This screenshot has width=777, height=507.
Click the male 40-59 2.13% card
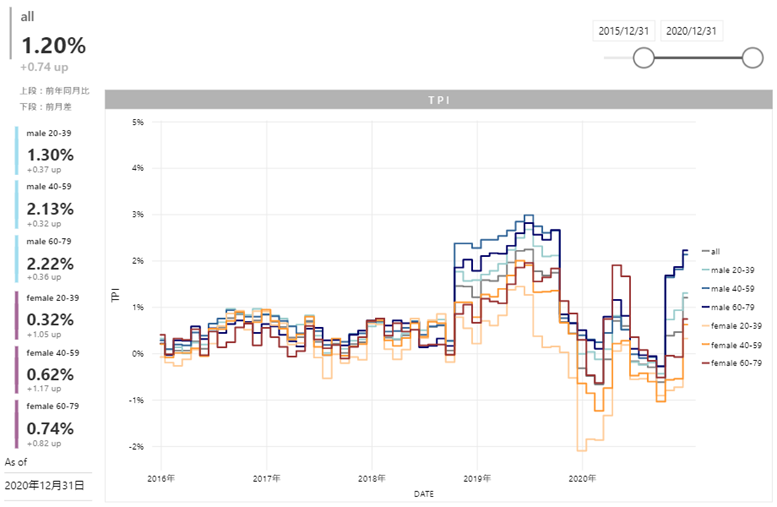point(50,208)
